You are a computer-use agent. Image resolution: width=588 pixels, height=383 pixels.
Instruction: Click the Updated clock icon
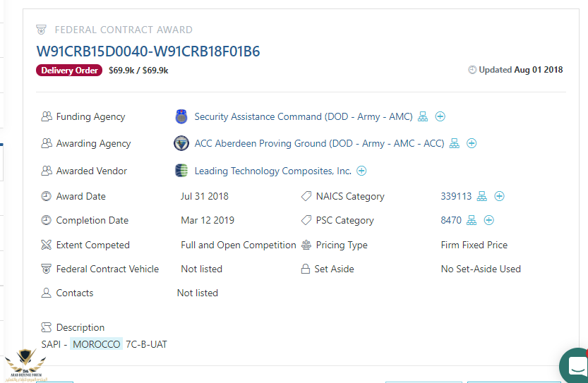472,70
